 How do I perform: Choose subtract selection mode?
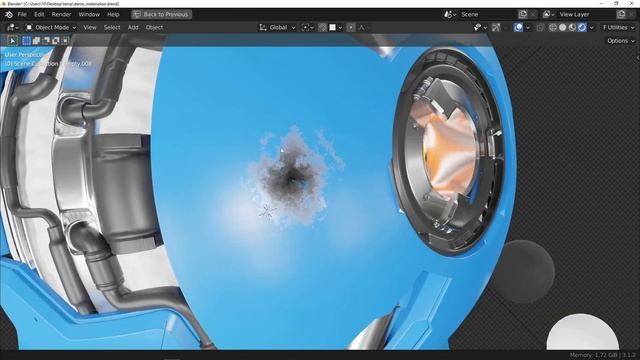[x=46, y=40]
